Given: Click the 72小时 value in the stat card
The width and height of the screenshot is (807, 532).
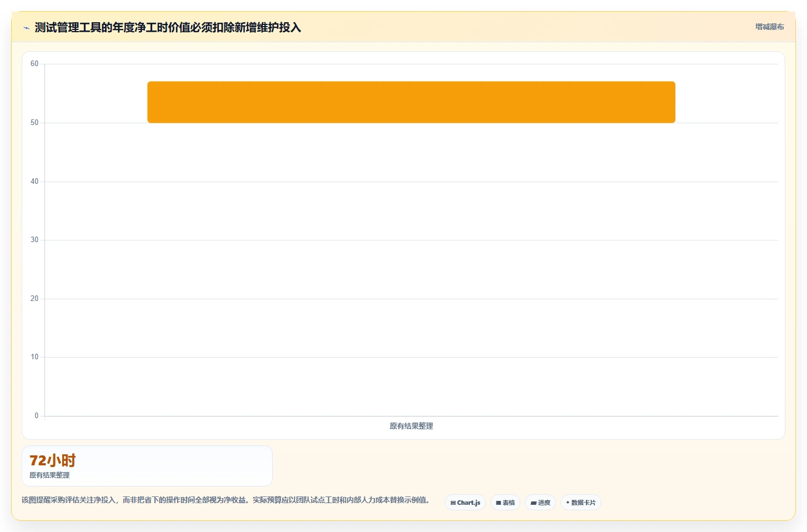Looking at the screenshot, I should click(x=52, y=460).
